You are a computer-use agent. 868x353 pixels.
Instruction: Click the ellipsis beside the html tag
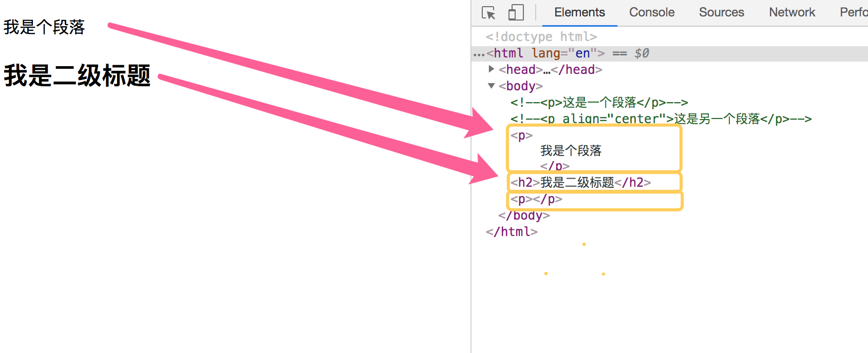tap(479, 54)
